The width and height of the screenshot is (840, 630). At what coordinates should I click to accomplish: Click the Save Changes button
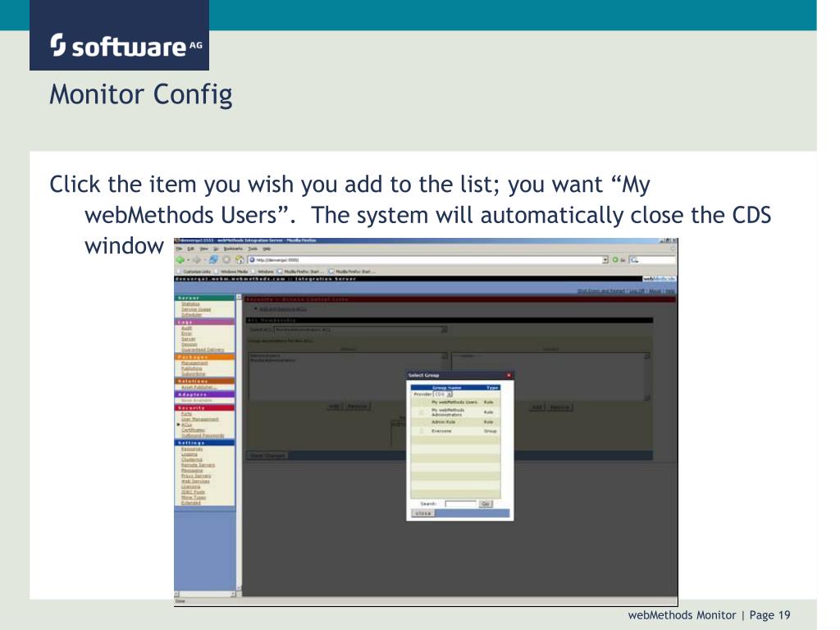[x=267, y=455]
